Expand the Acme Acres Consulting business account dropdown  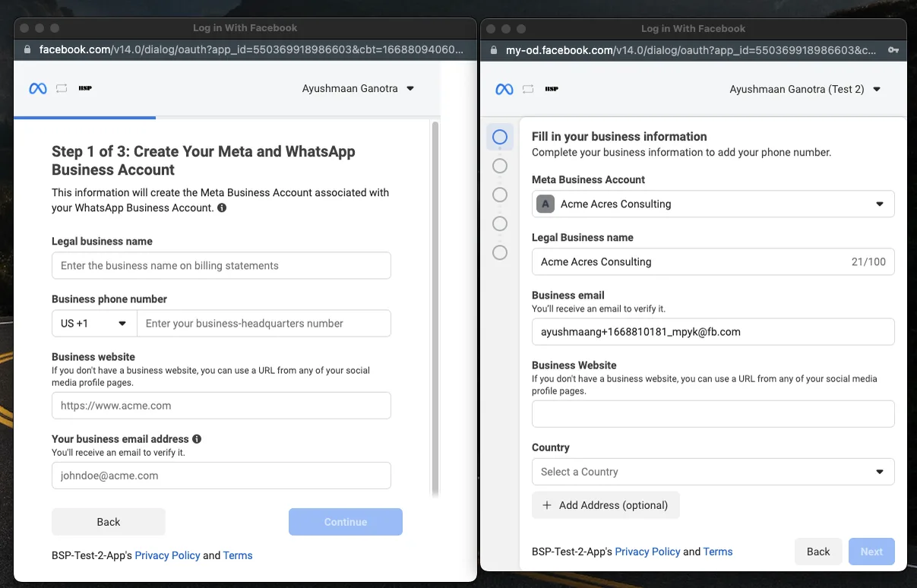point(713,204)
